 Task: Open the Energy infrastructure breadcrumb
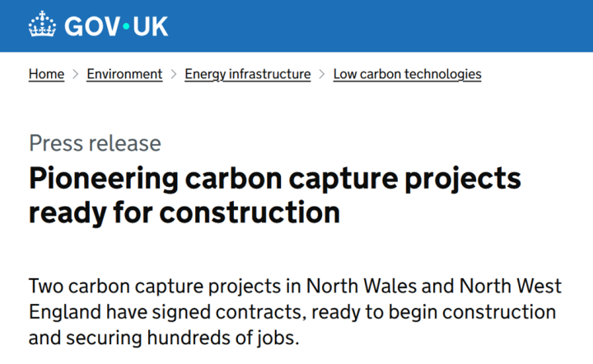(247, 74)
